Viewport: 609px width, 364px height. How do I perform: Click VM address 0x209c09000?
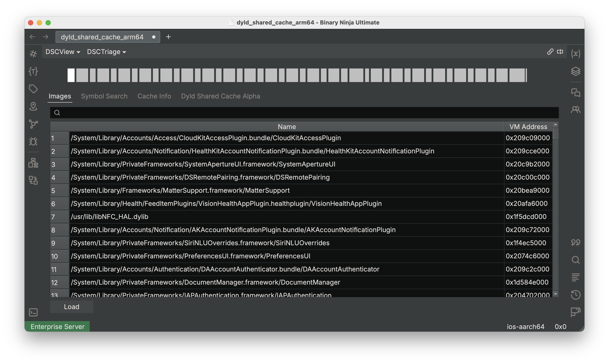(528, 138)
